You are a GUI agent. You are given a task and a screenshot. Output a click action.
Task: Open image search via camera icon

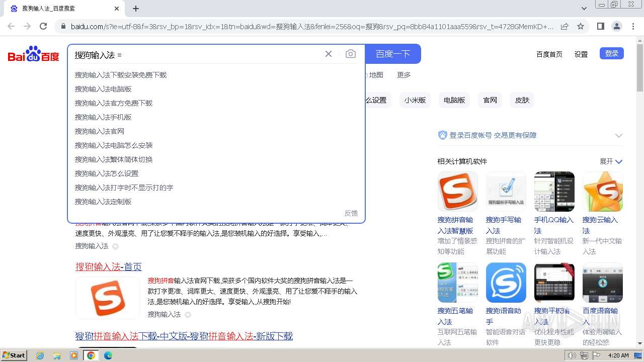(x=351, y=54)
